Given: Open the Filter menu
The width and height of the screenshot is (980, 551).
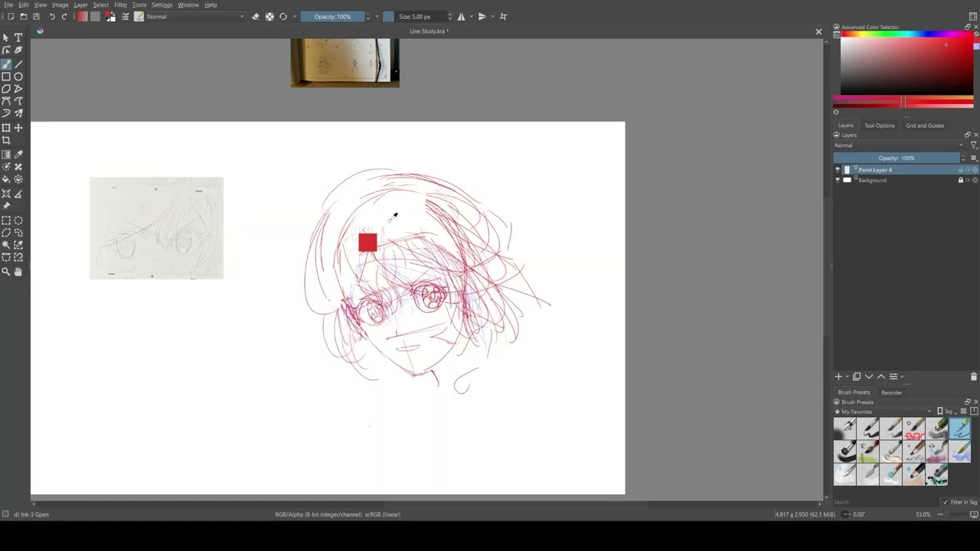Looking at the screenshot, I should click(120, 5).
